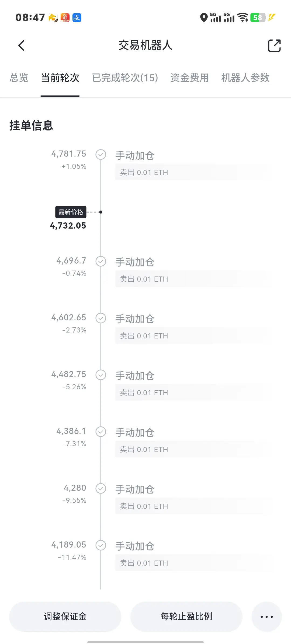Open the share/export icon at top right
Screen dimensions: 291x644
274,45
